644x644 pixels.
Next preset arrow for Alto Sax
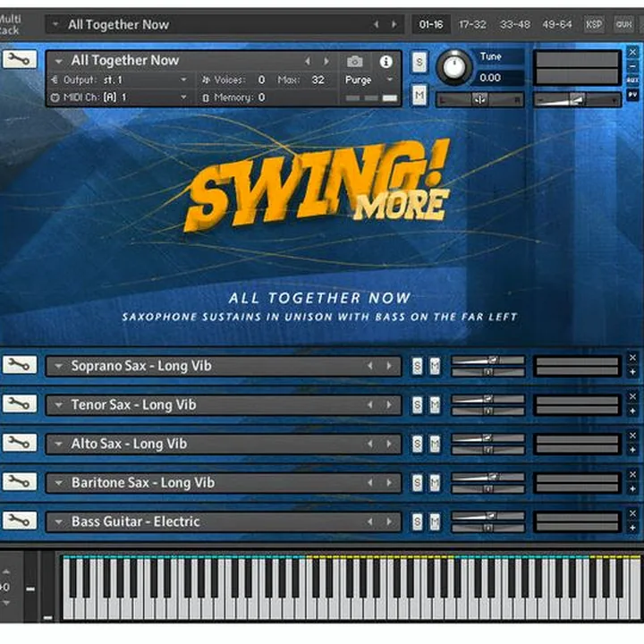coord(388,444)
